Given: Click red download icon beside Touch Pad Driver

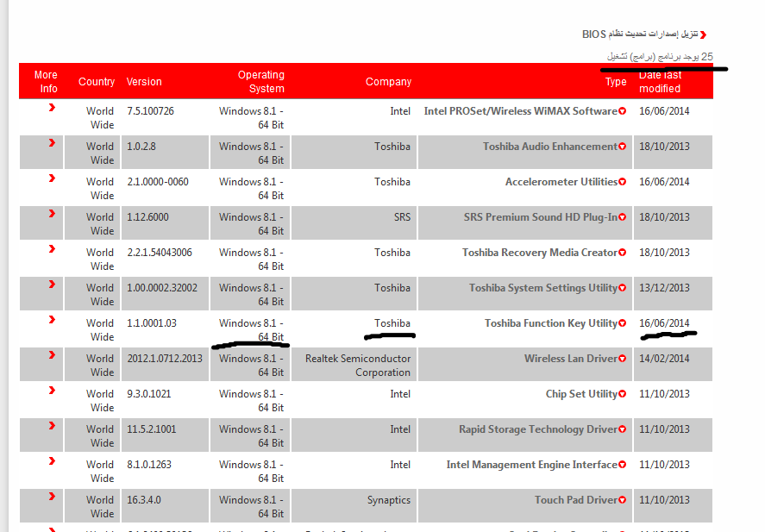Looking at the screenshot, I should tap(622, 500).
